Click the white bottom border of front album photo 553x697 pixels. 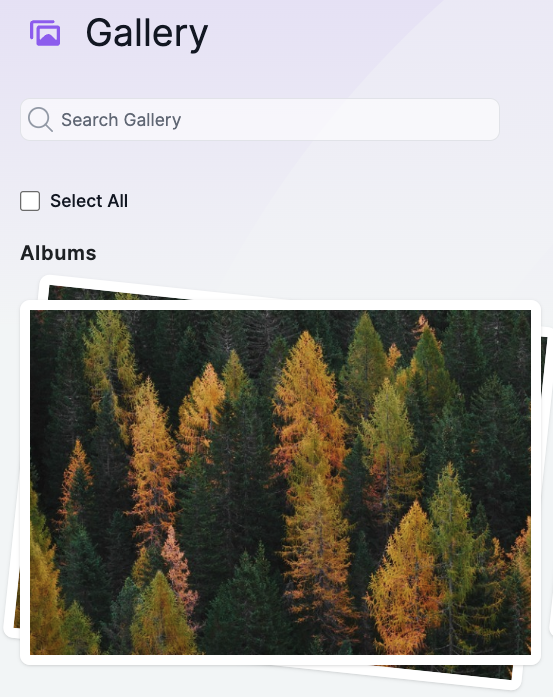(280, 660)
